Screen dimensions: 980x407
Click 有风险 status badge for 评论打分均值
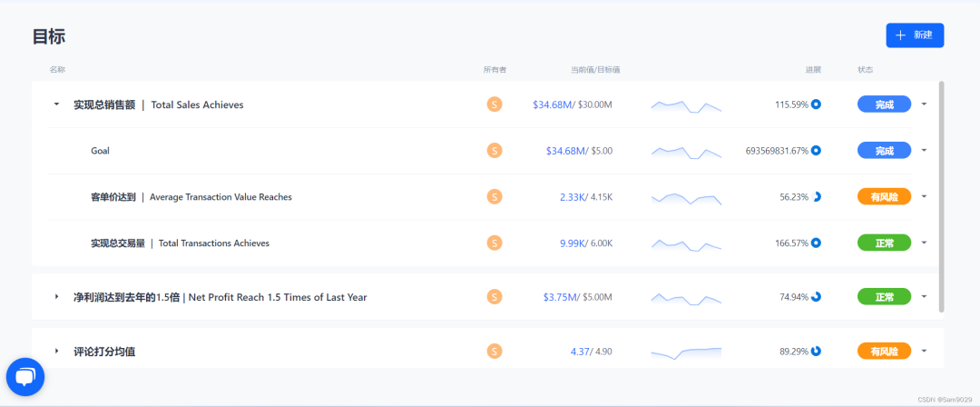[884, 351]
